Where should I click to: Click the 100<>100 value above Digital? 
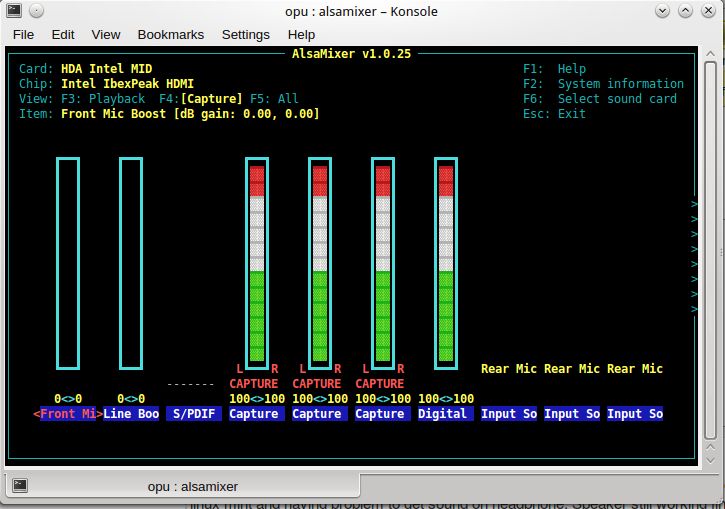[446, 399]
